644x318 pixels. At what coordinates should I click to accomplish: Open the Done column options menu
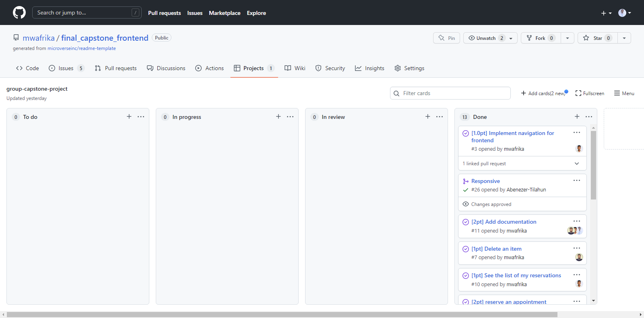[x=589, y=116]
